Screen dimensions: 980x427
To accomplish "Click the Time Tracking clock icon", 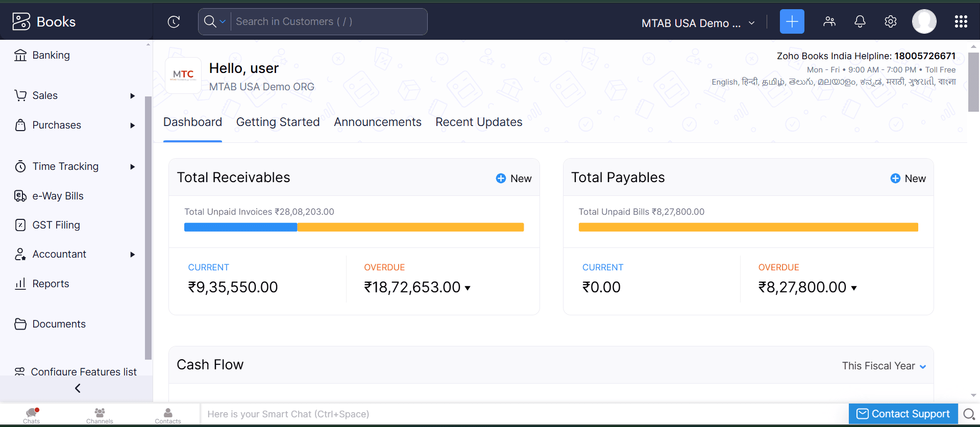I will click(x=20, y=166).
